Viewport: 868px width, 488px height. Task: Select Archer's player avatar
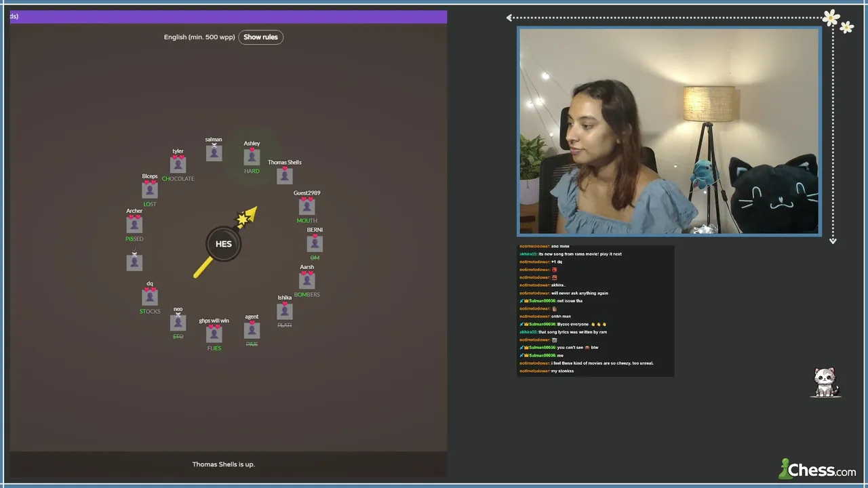[x=134, y=224]
